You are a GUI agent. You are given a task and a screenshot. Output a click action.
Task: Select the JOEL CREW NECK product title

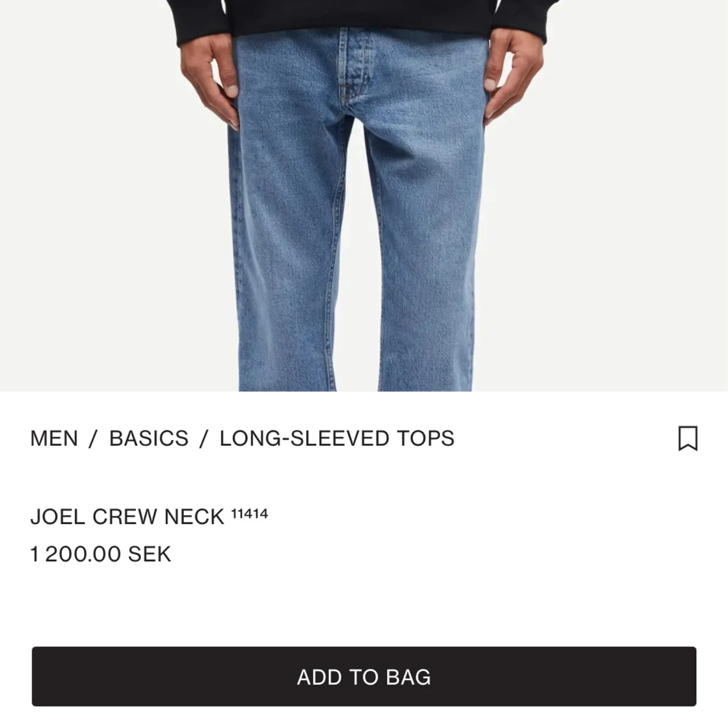coord(127,517)
